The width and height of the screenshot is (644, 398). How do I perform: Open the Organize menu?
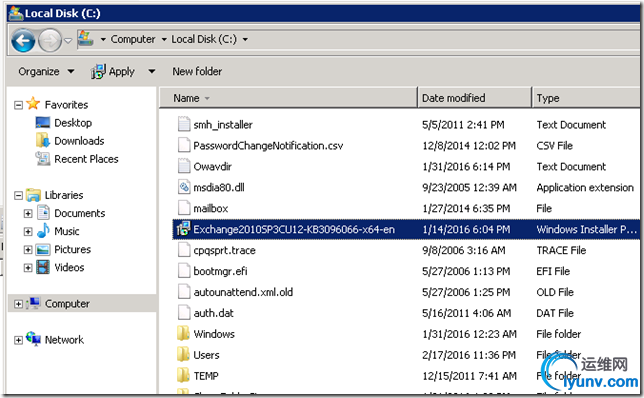[x=46, y=71]
